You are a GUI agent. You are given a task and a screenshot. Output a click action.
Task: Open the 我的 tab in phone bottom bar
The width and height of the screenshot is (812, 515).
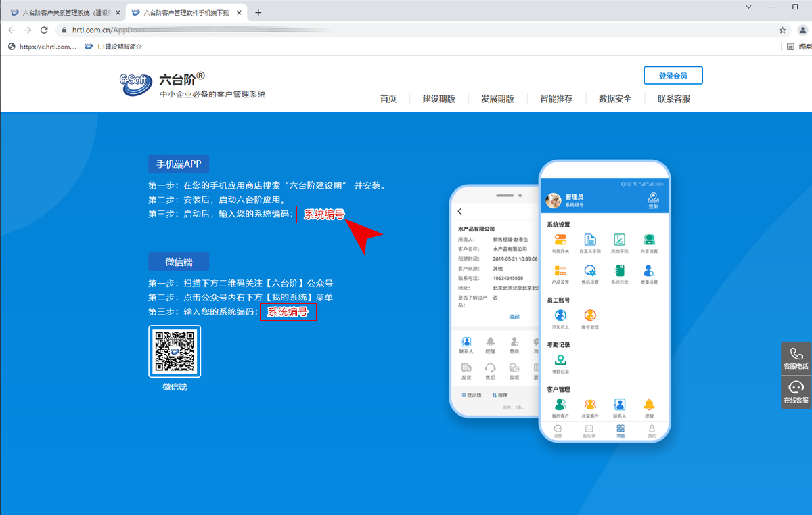[652, 432]
